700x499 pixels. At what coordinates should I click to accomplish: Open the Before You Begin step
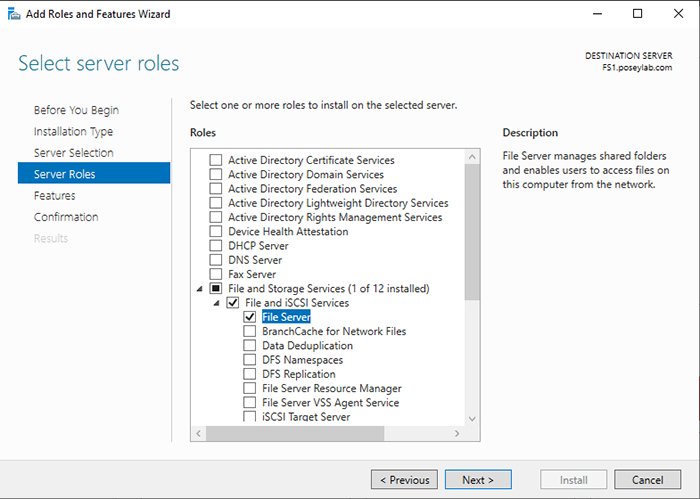[76, 110]
